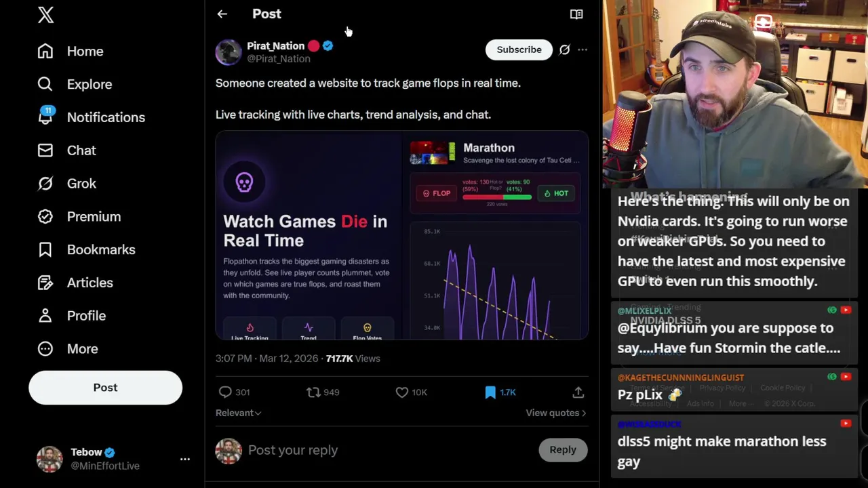Open the post's three-dot more menu

click(583, 49)
